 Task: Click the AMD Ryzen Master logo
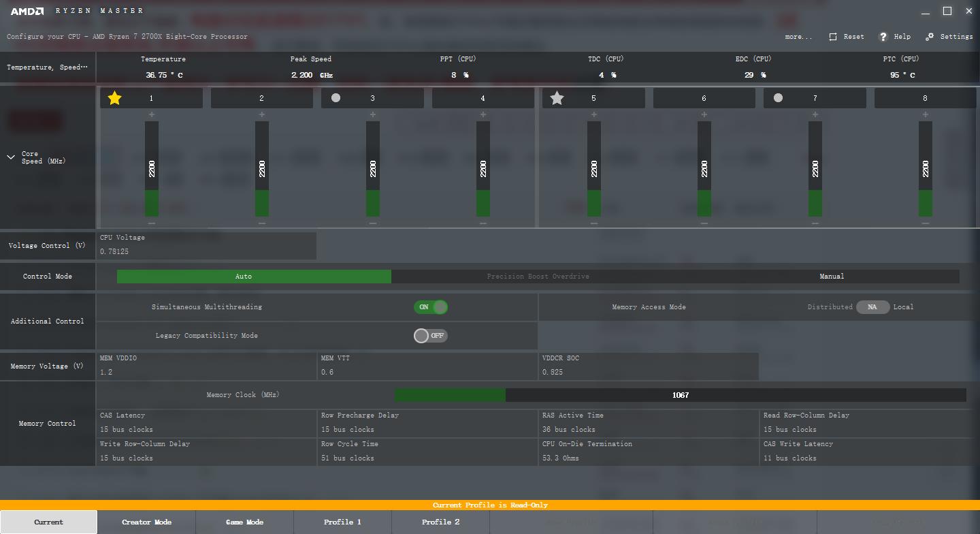pos(77,11)
